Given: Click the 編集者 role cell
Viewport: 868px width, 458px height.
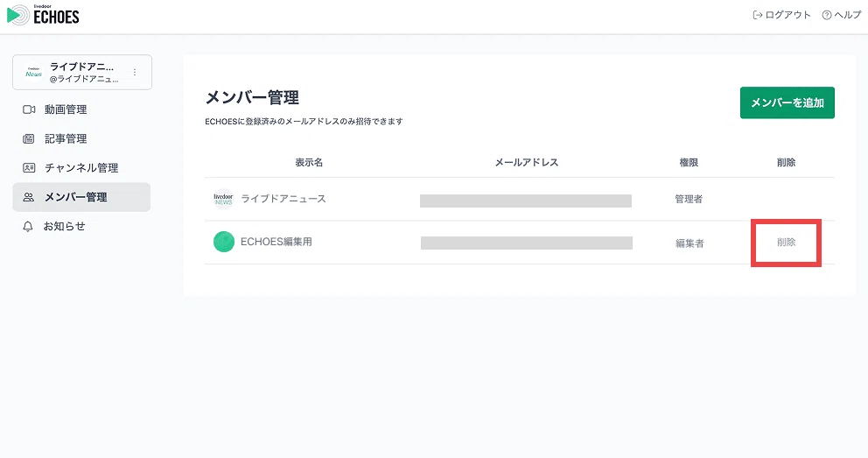Looking at the screenshot, I should point(689,243).
